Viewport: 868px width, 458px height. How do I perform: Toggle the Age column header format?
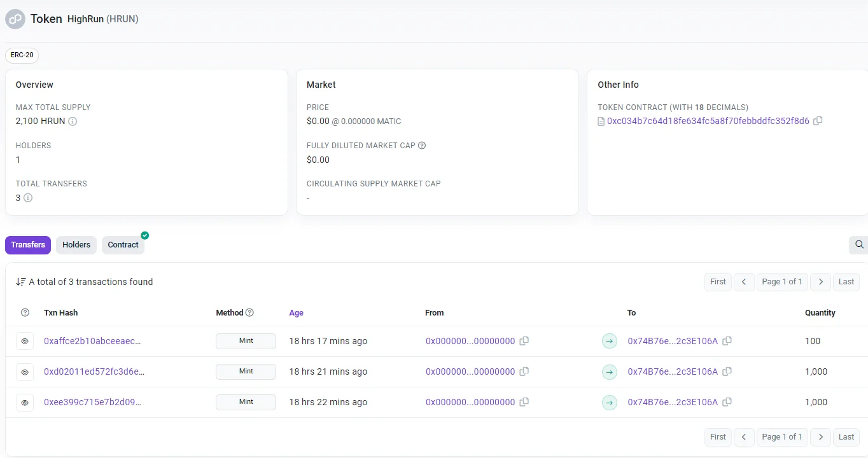coord(296,313)
